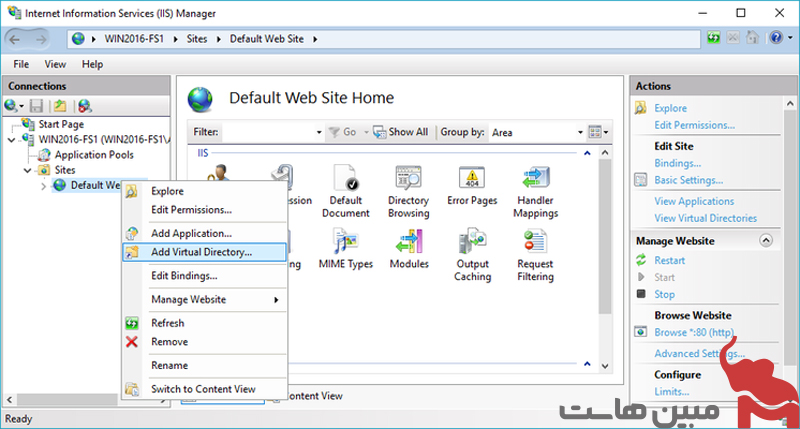Screen dimensions: 800x429
Task: Open the View menu
Action: (55, 64)
